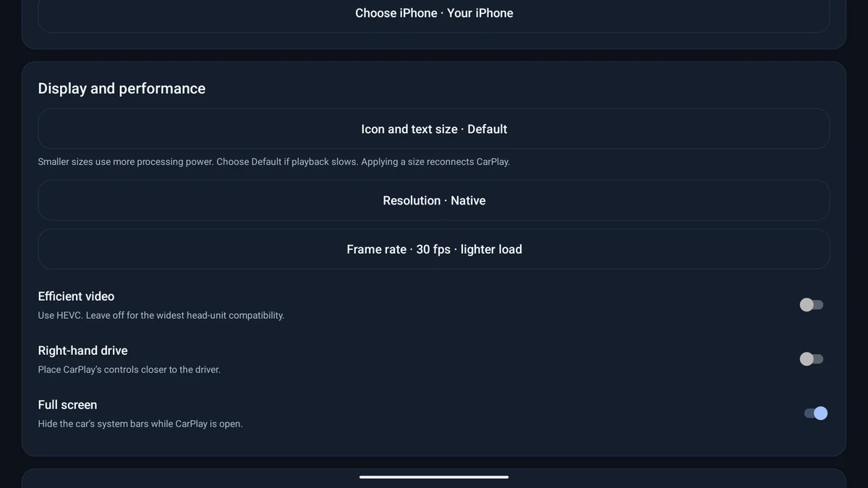The image size is (868, 488).
Task: Click the word Native in Resolution button
Action: [x=468, y=200]
